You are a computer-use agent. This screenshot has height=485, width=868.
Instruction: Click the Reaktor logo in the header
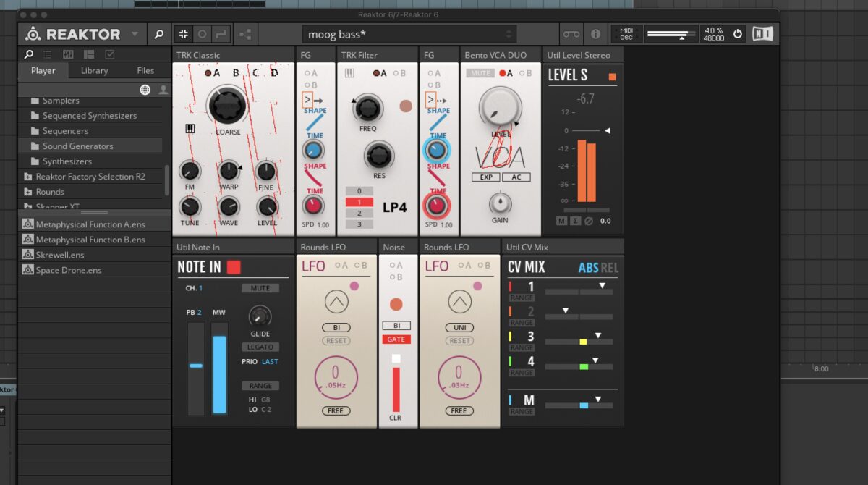point(72,34)
